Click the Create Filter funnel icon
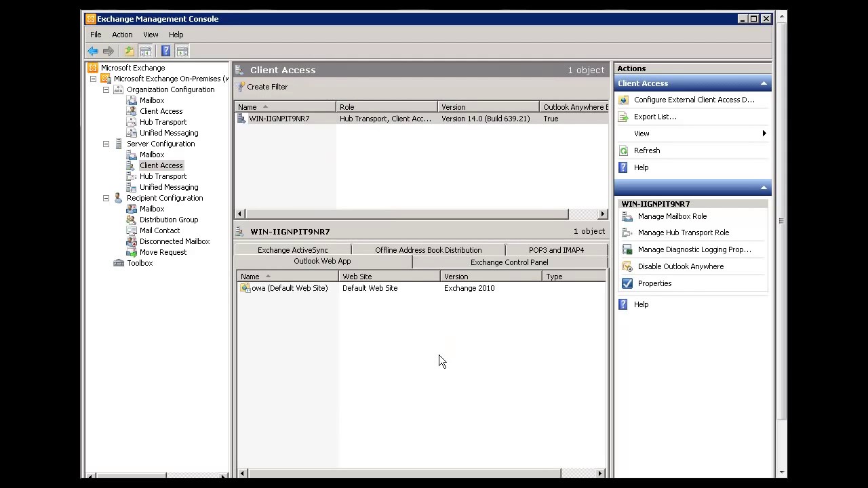This screenshot has height=488, width=868. pyautogui.click(x=240, y=87)
